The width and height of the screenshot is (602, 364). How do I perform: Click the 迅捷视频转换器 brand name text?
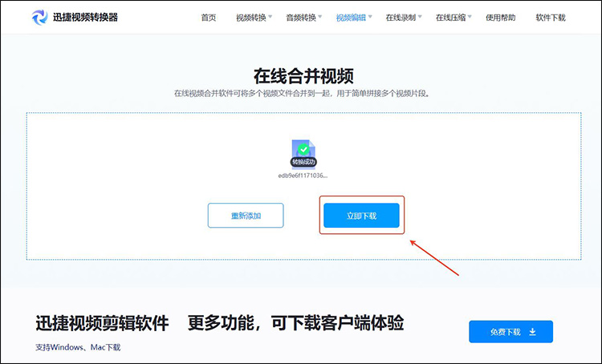(85, 18)
